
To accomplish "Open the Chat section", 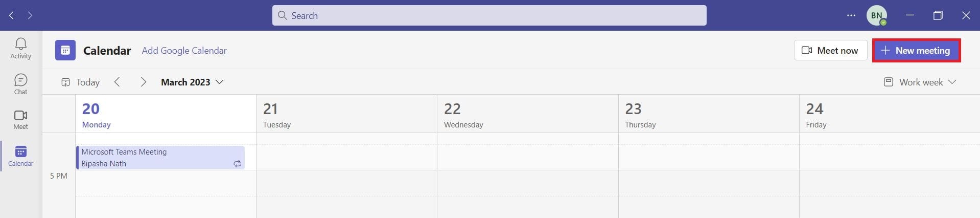I will (x=20, y=84).
